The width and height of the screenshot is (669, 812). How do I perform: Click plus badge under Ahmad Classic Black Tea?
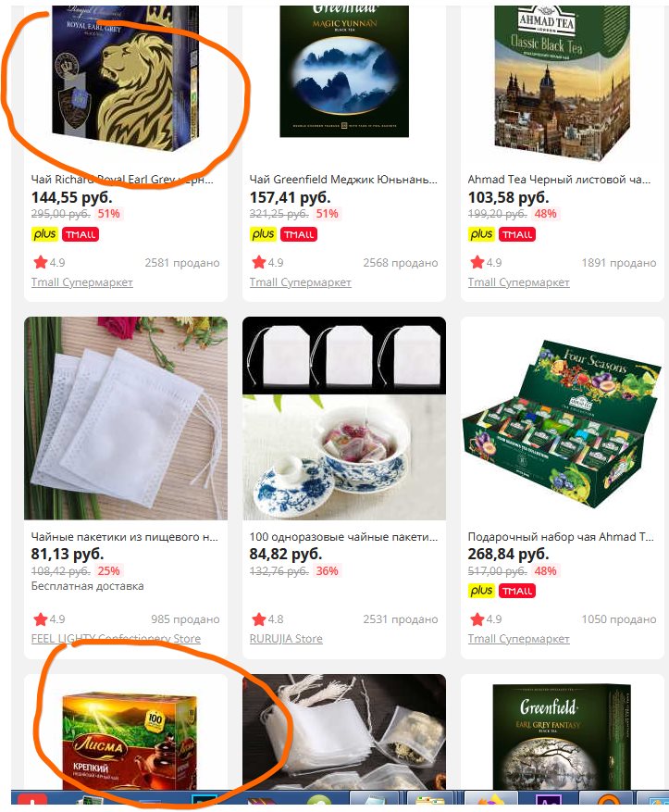tap(481, 234)
